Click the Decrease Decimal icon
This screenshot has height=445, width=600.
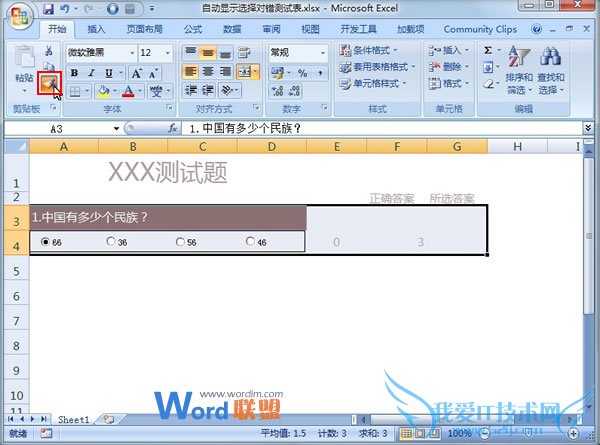[x=294, y=91]
